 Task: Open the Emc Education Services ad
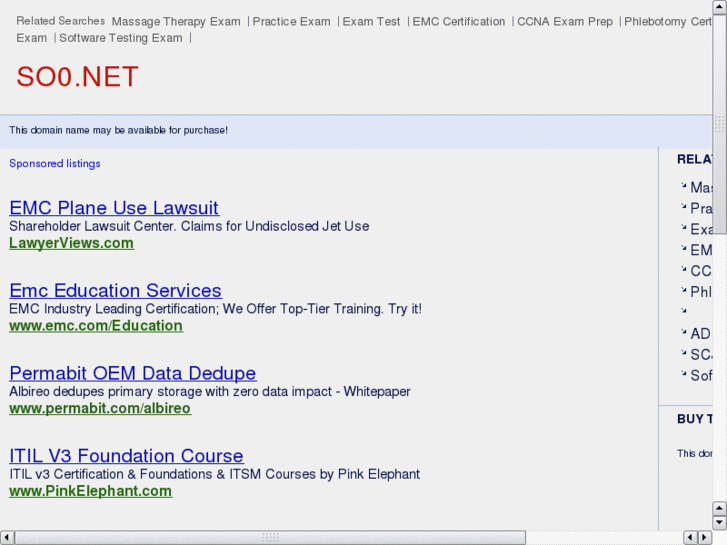(x=115, y=290)
